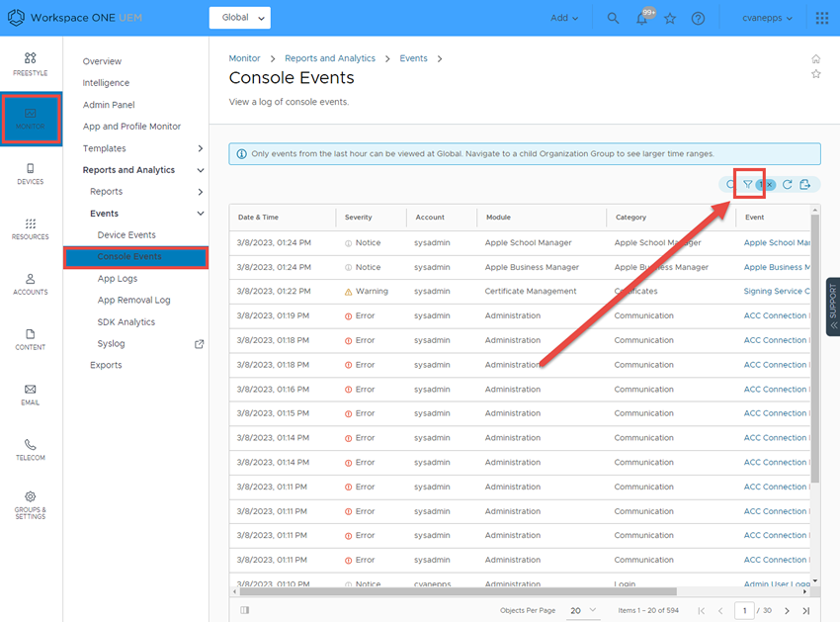Click the table horizontal scrollbar
The height and width of the screenshot is (622, 840).
pos(457,591)
